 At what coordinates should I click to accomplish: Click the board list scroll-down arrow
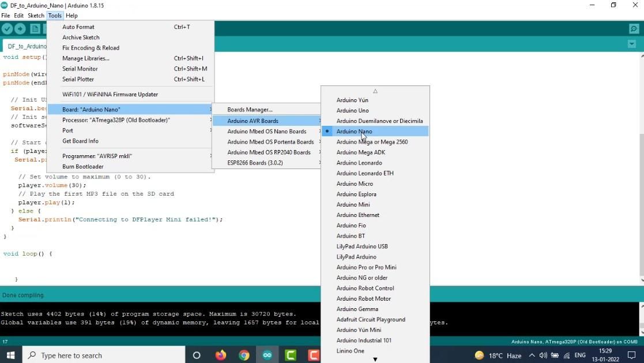tap(375, 360)
